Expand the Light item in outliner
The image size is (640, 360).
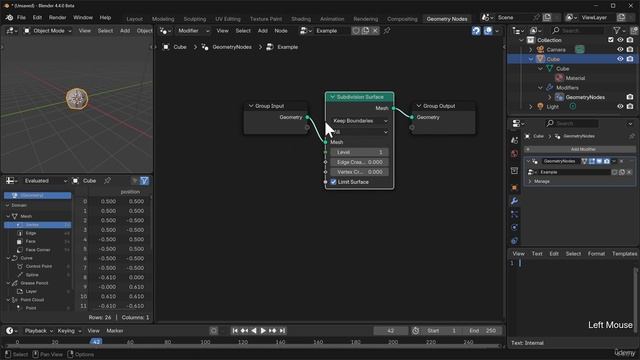tap(531, 107)
